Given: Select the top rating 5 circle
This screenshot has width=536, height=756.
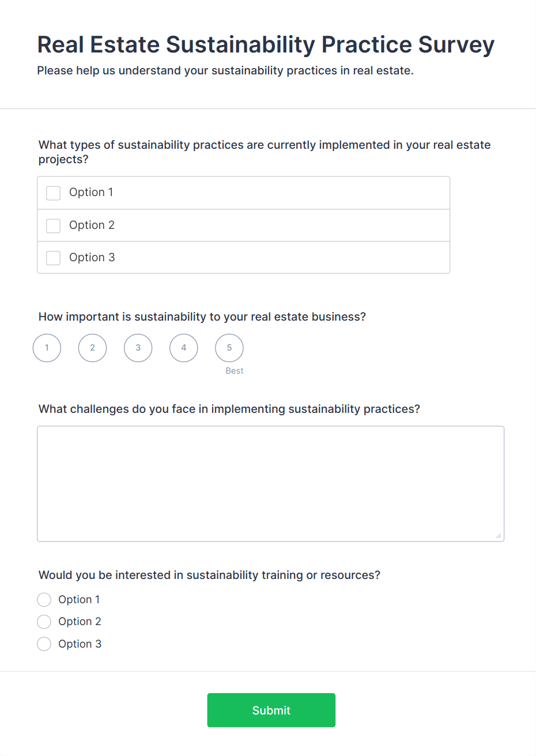Looking at the screenshot, I should (x=229, y=348).
